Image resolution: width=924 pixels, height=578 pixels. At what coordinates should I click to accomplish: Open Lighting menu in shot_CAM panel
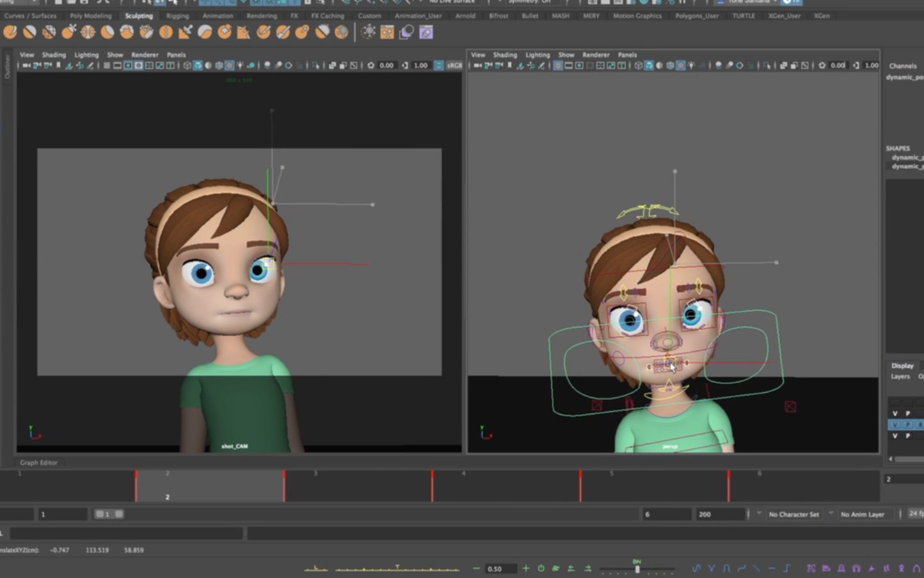coord(86,54)
